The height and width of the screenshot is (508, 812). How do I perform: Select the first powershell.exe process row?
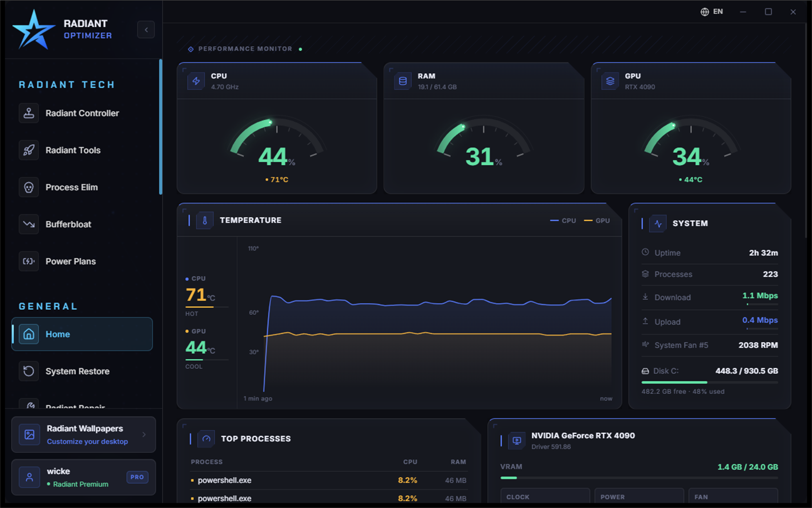(329, 480)
